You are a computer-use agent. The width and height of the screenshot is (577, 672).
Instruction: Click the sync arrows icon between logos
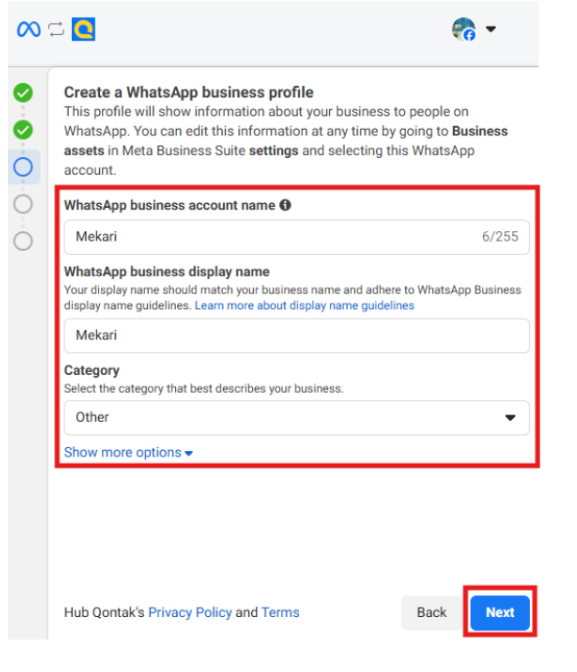(x=56, y=29)
